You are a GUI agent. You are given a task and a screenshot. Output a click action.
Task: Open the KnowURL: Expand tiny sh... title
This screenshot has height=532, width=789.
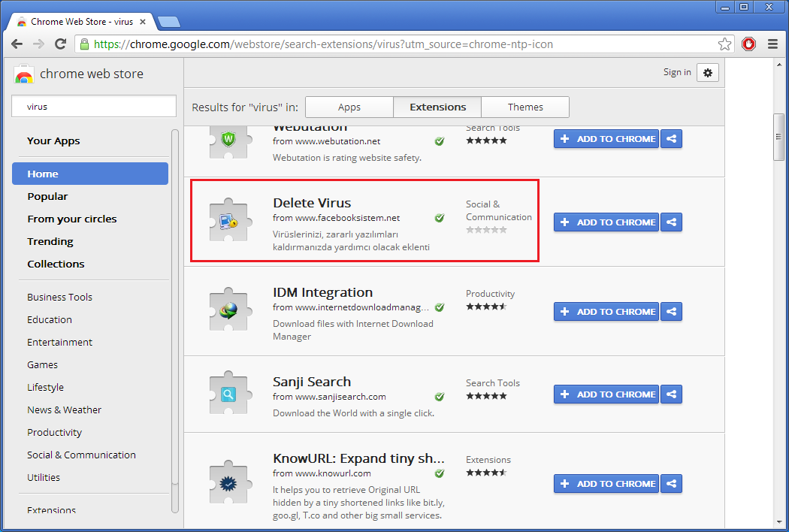[x=358, y=458]
